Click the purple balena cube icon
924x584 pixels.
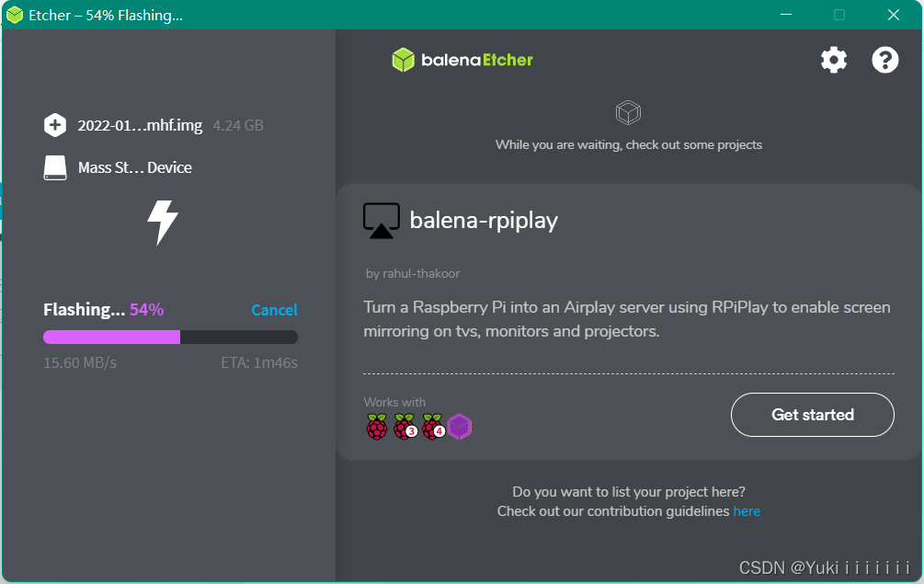460,426
